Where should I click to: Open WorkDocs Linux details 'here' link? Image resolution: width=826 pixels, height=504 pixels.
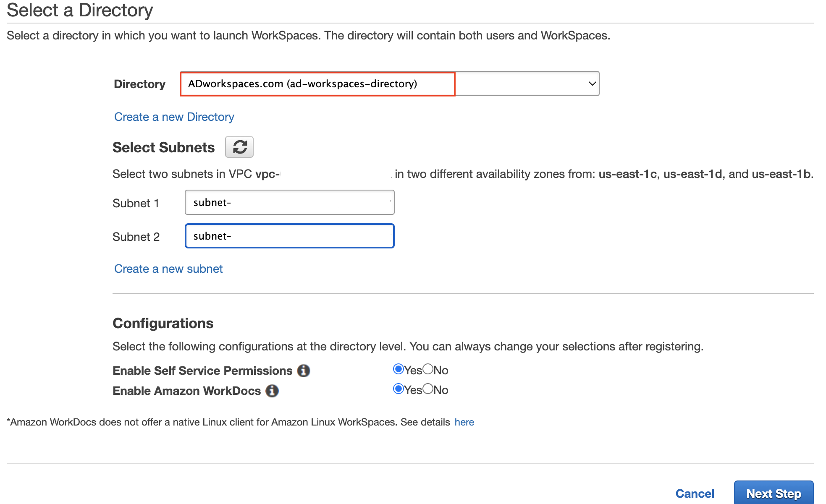point(464,422)
